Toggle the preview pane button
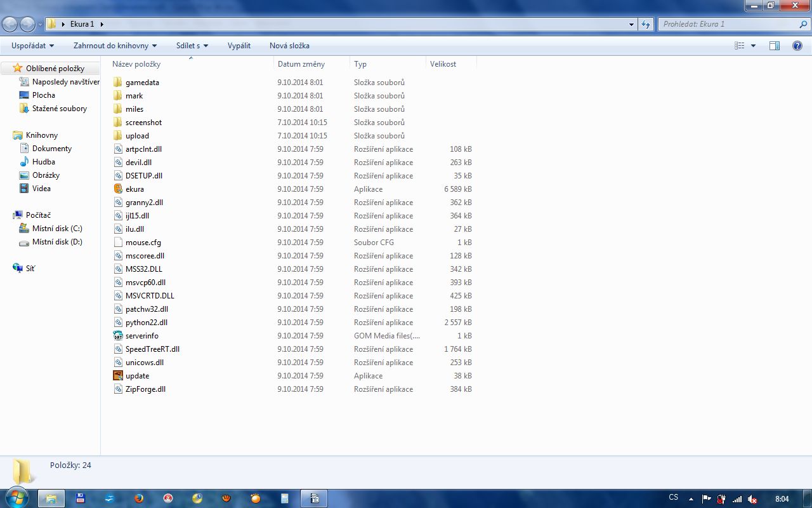Image resolution: width=812 pixels, height=508 pixels. pos(774,46)
